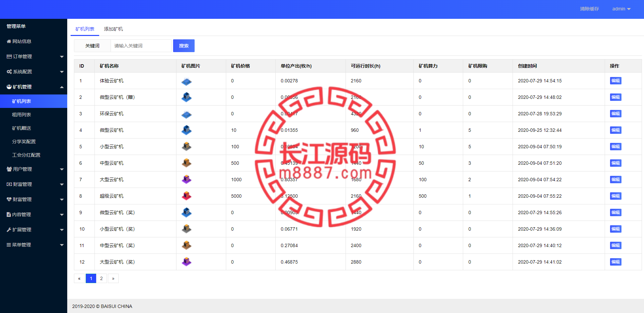Edit the row with ID 4
This screenshot has height=313, width=644.
pyautogui.click(x=615, y=130)
